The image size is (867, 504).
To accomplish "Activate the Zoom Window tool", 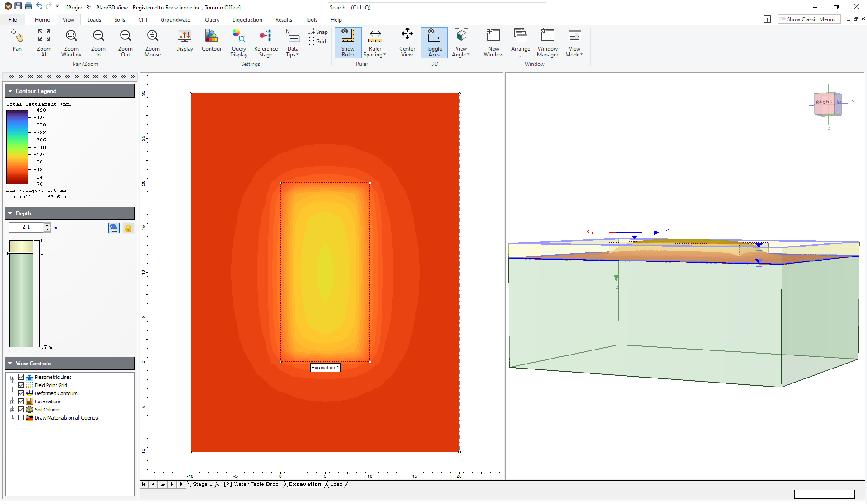I will point(71,42).
